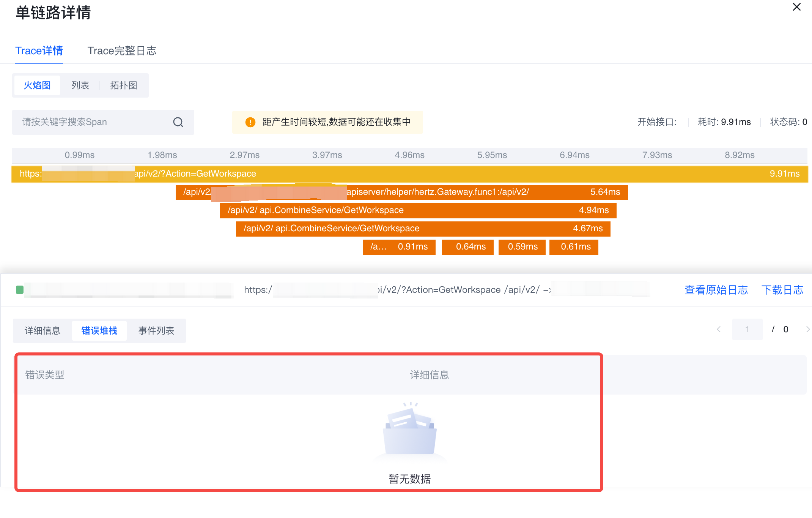This screenshot has width=812, height=518.
Task: Click the warning icon in the yellow notice
Action: pos(250,122)
